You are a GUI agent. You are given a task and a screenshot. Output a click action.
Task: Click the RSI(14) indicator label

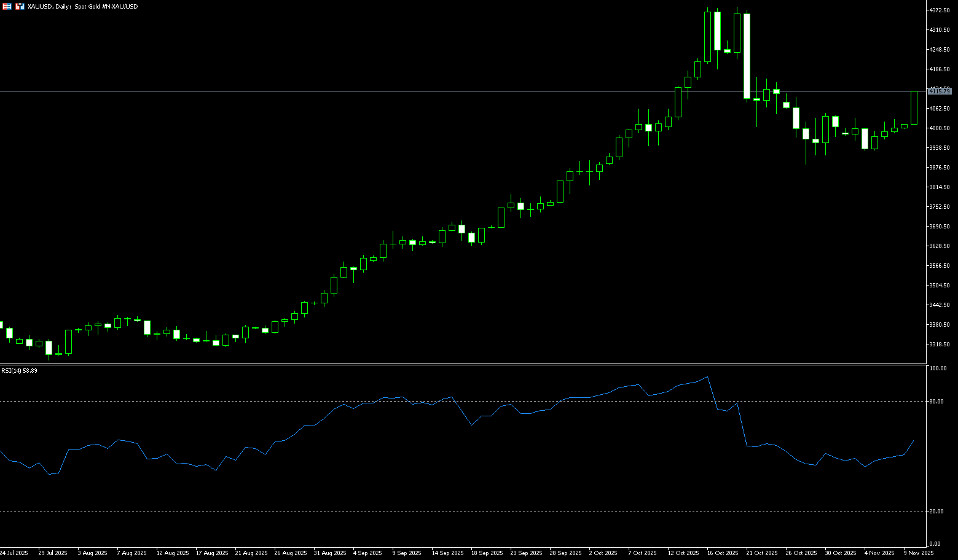coord(19,371)
